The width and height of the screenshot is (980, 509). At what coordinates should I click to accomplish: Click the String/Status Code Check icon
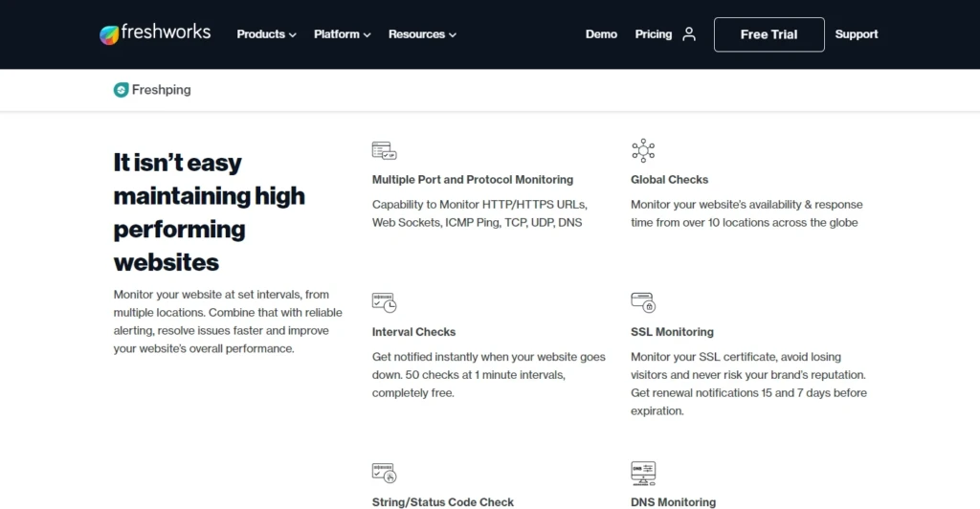[384, 473]
